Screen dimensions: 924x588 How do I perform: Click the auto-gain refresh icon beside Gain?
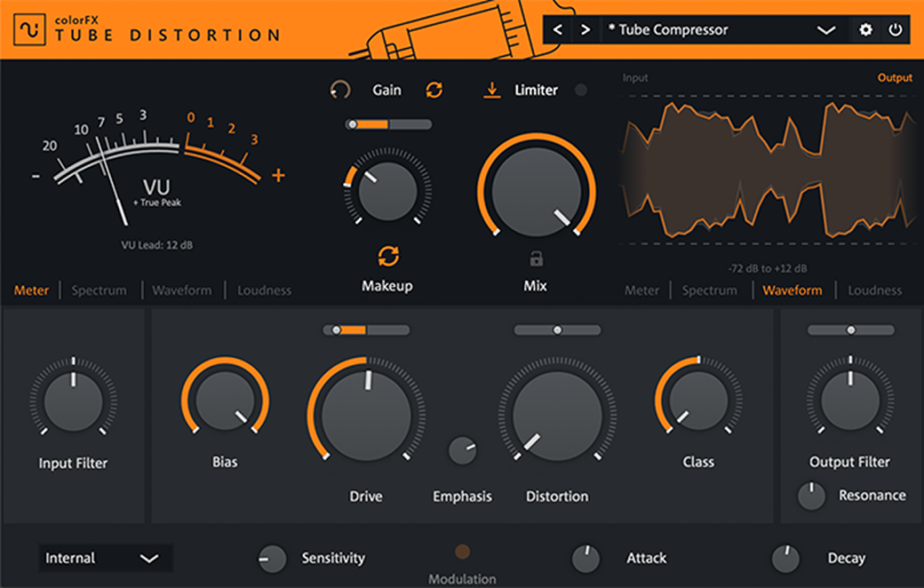(x=436, y=90)
